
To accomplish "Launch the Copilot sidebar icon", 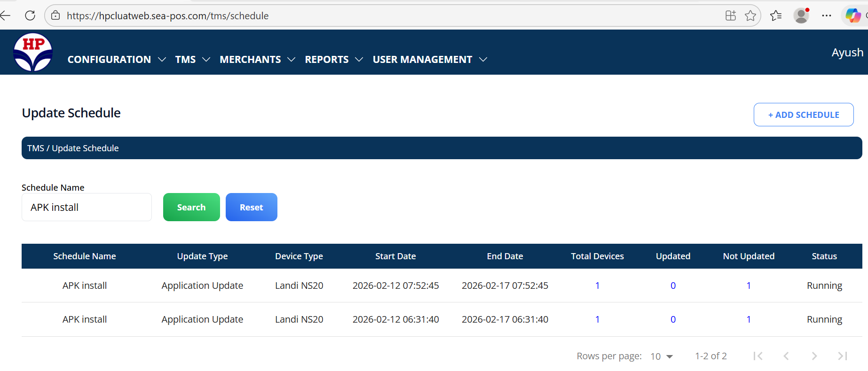I will pos(853,15).
